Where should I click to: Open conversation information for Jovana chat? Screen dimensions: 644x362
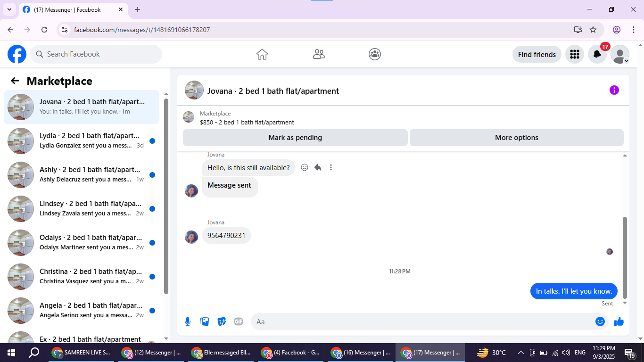614,90
